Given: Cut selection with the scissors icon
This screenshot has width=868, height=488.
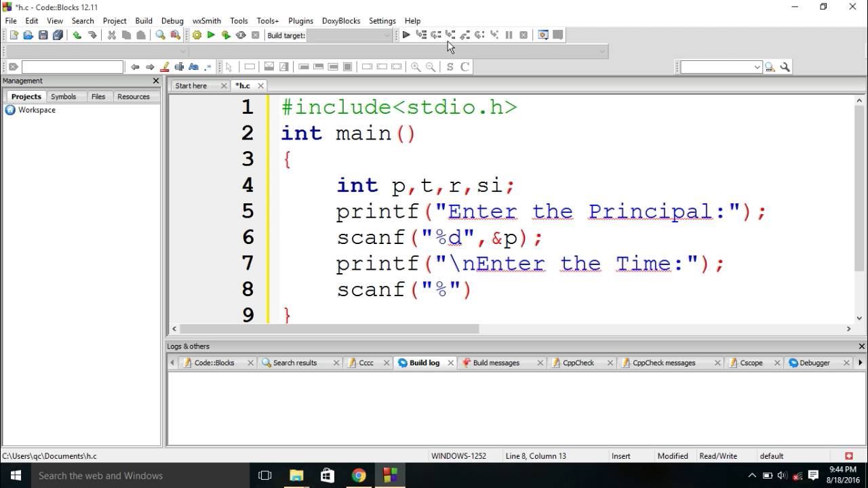Looking at the screenshot, I should point(111,35).
